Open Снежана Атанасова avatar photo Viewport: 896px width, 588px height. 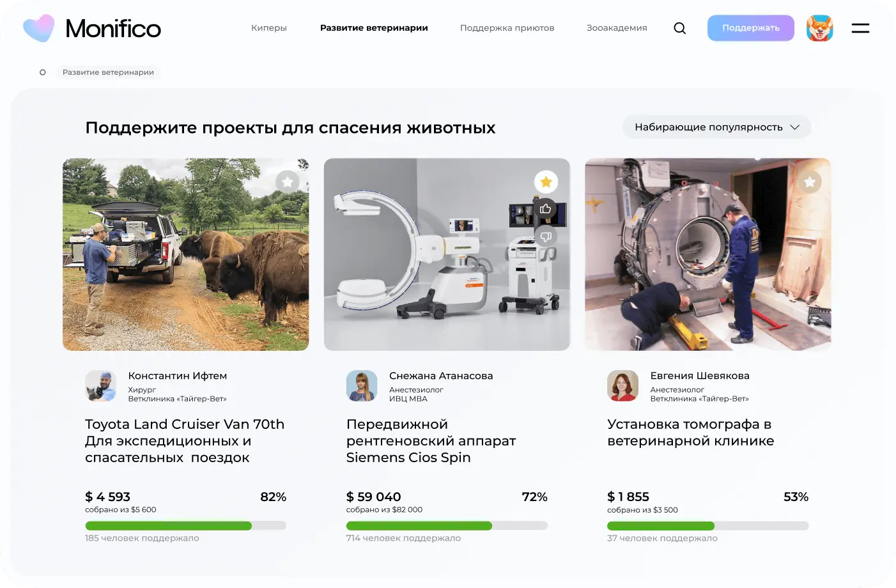tap(362, 386)
